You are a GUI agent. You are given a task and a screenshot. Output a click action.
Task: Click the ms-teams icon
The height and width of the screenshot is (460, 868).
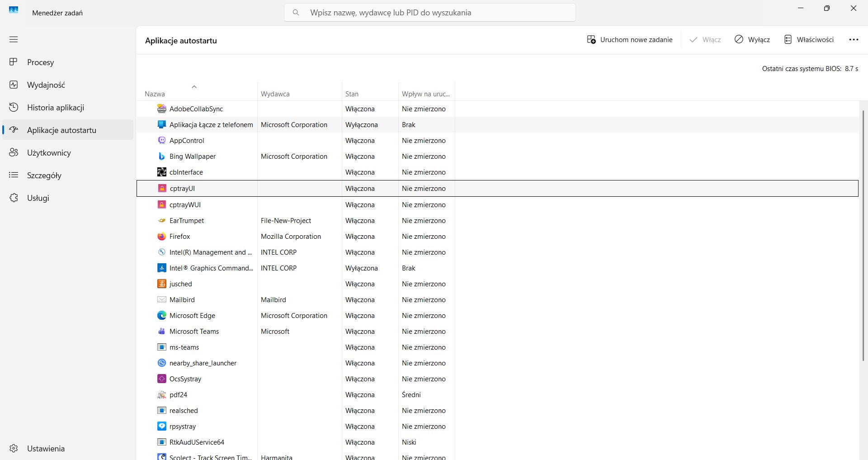(x=161, y=347)
